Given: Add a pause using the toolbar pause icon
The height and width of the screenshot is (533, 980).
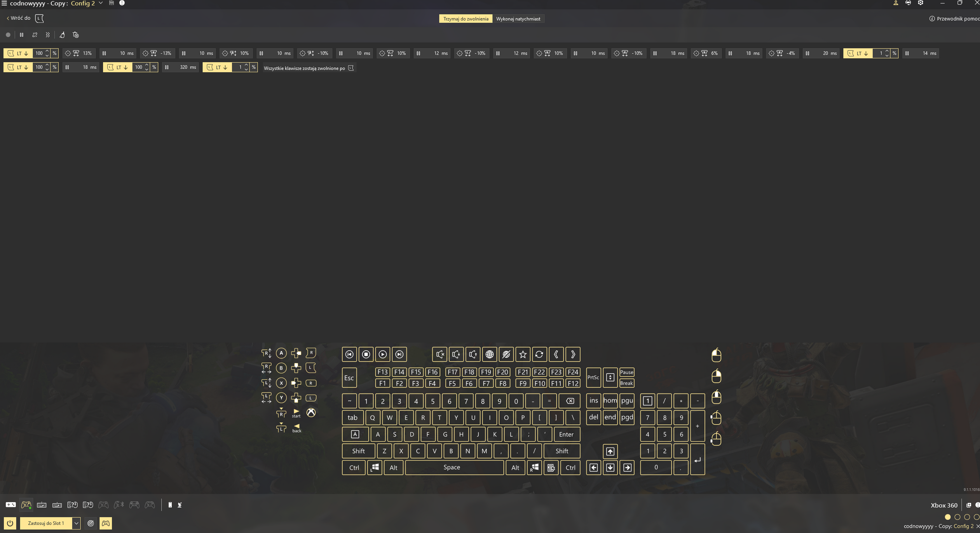Looking at the screenshot, I should coord(22,35).
